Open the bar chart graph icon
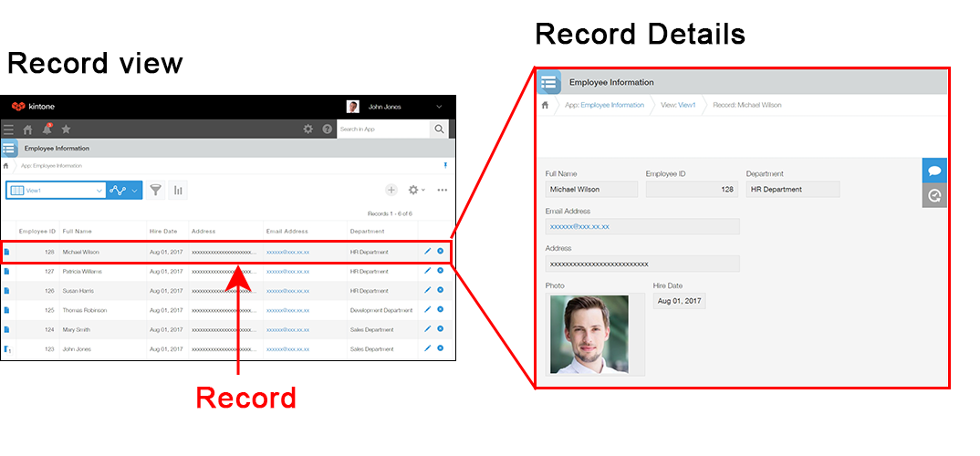Image resolution: width=980 pixels, height=456 pixels. click(178, 190)
